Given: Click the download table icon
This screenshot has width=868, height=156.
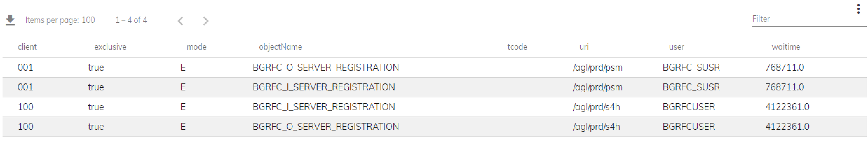Looking at the screenshot, I should pos(10,20).
